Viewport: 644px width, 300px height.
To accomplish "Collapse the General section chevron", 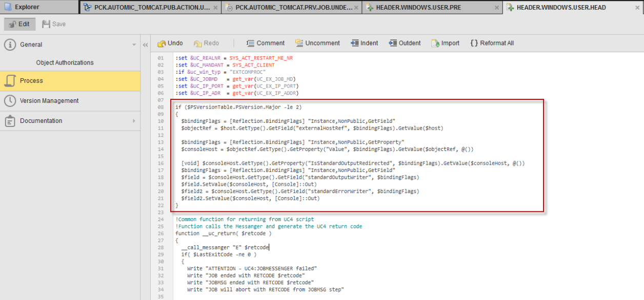I will (134, 45).
